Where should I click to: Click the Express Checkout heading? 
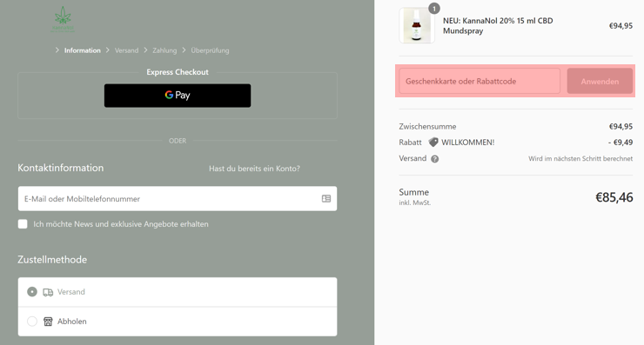click(178, 72)
